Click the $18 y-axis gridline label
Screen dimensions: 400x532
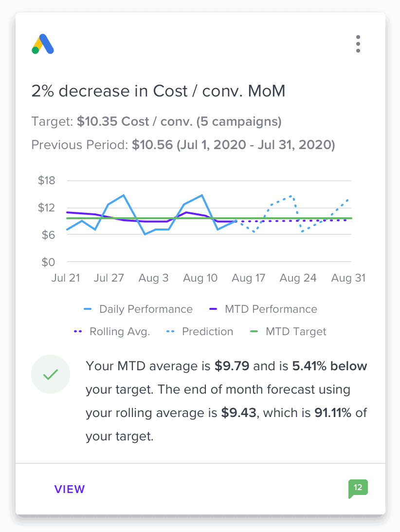click(46, 180)
